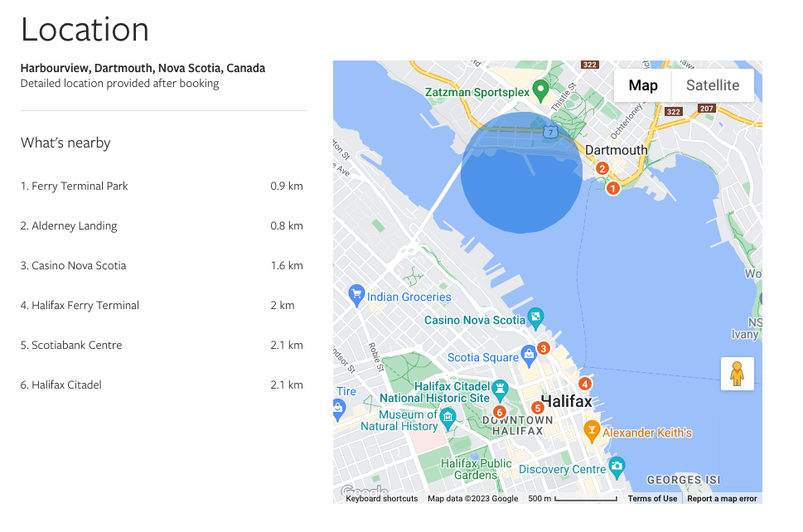Click orange marker number 2 on map
Screen dimensions: 803x532
point(602,168)
